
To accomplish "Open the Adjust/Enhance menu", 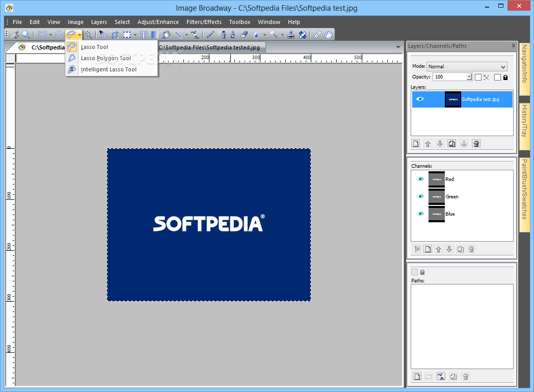I will [158, 22].
